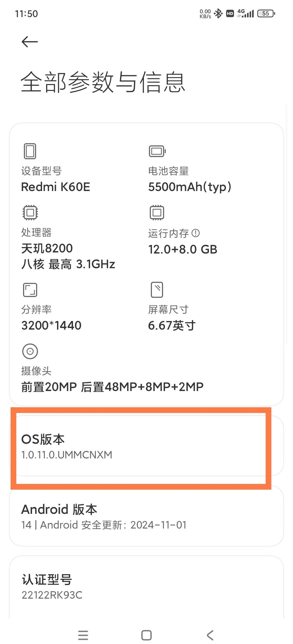Tap the RAM icon above 运行内存
Image resolution: width=293 pixels, height=644 pixels.
[157, 213]
